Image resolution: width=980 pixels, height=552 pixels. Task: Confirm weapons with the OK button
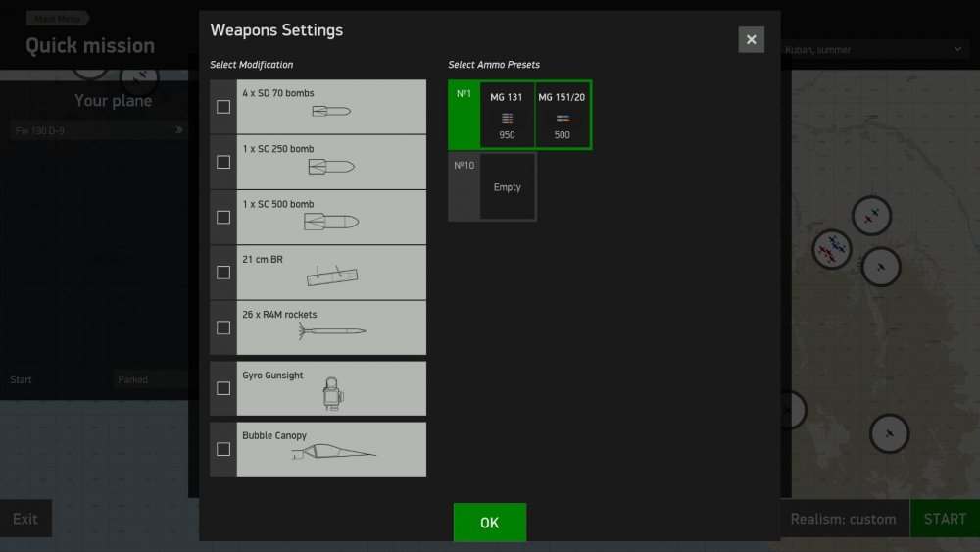tap(489, 522)
